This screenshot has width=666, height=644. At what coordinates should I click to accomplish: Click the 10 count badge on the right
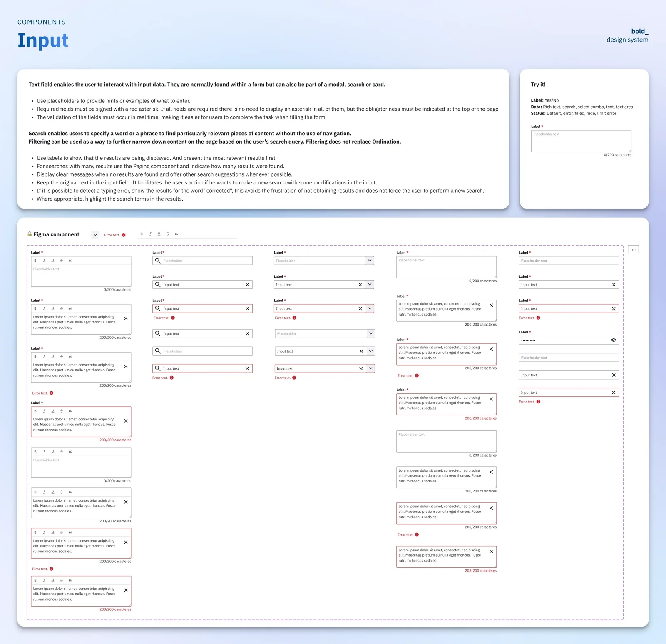click(x=633, y=249)
